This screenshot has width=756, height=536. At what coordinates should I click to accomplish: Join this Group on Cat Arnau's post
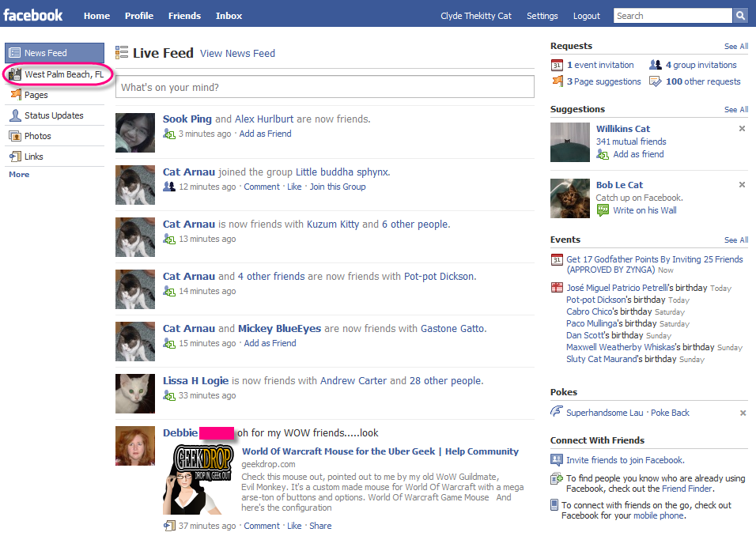[x=338, y=187]
